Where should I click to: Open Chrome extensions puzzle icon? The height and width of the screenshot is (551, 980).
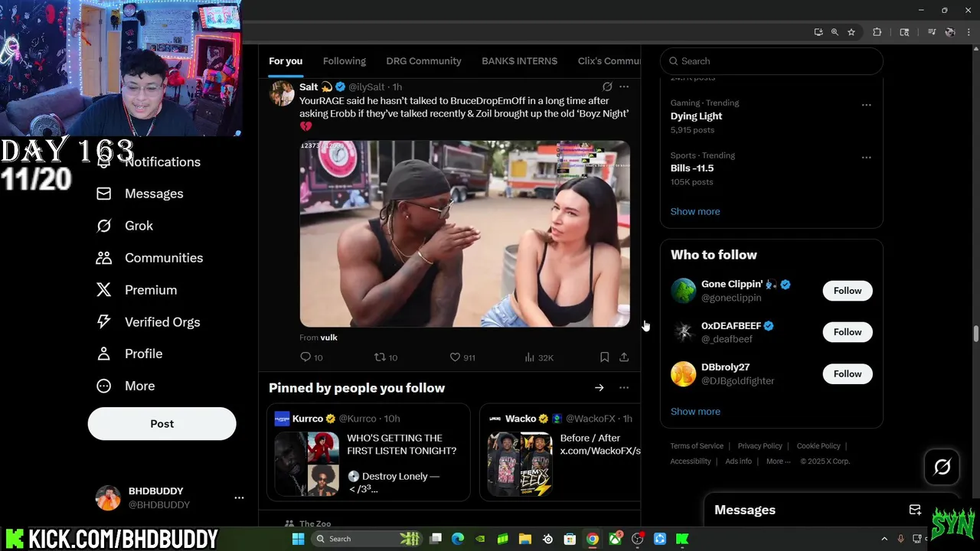coord(877,32)
